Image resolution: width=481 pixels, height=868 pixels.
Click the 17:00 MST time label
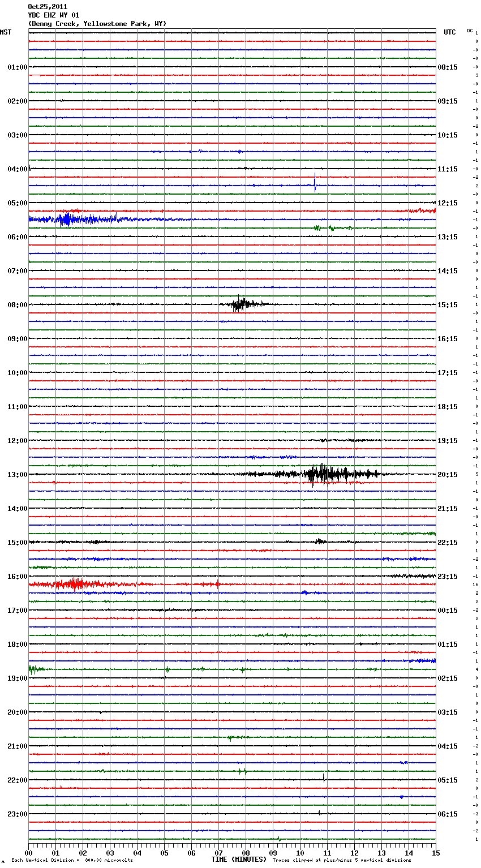pos(18,611)
